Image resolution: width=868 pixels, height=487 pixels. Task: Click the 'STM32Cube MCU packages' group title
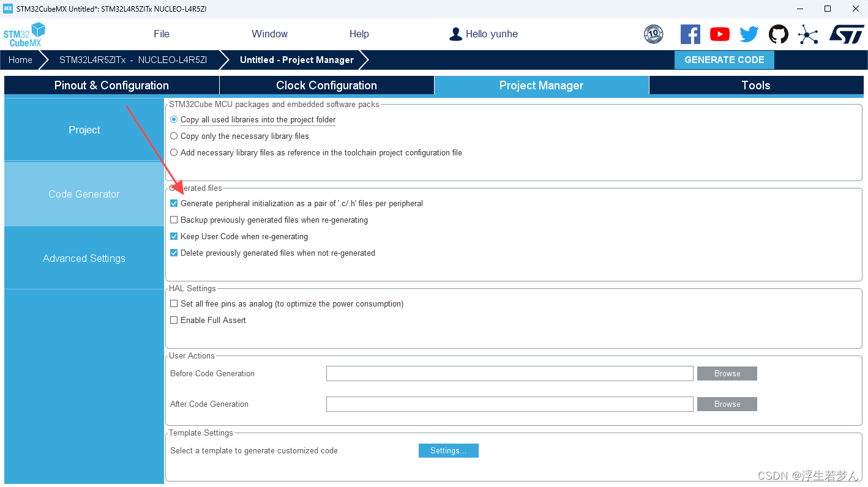[x=274, y=105]
